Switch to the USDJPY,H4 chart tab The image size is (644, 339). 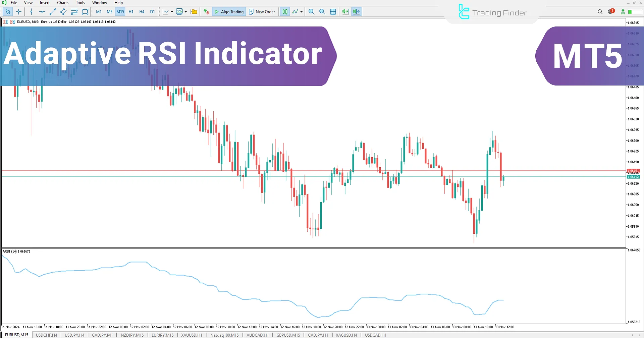(74, 335)
